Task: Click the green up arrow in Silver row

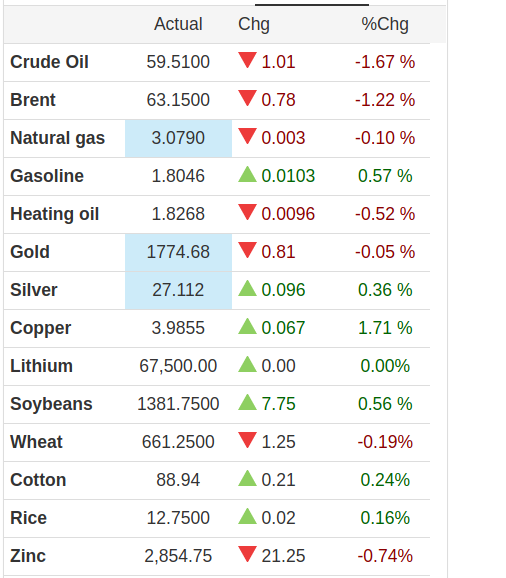Action: coord(247,288)
